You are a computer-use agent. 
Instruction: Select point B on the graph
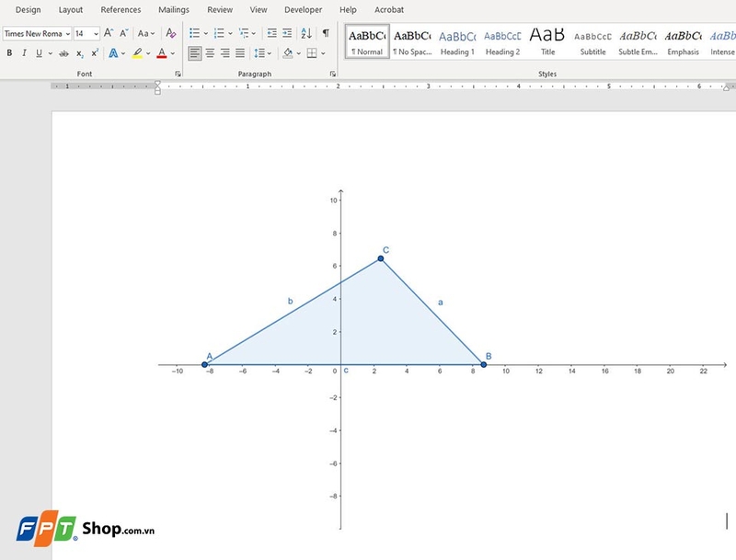tap(484, 364)
